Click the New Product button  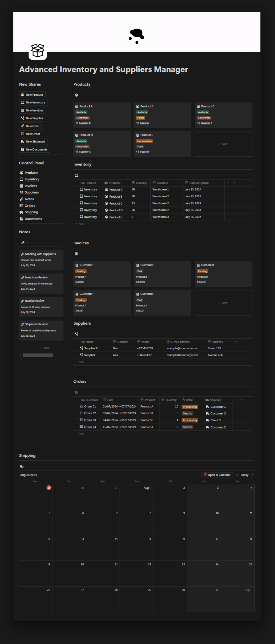pos(32,95)
